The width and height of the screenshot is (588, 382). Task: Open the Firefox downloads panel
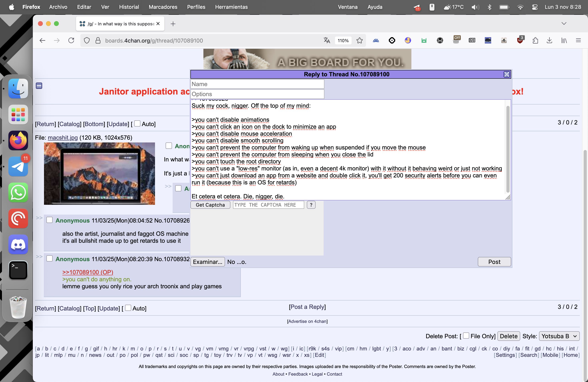pos(549,41)
